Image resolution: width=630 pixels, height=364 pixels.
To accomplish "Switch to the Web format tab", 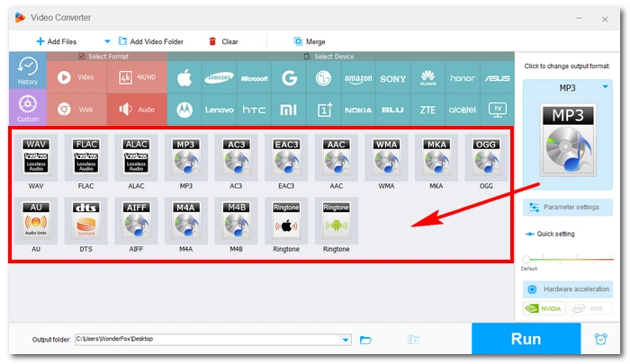I will point(76,109).
